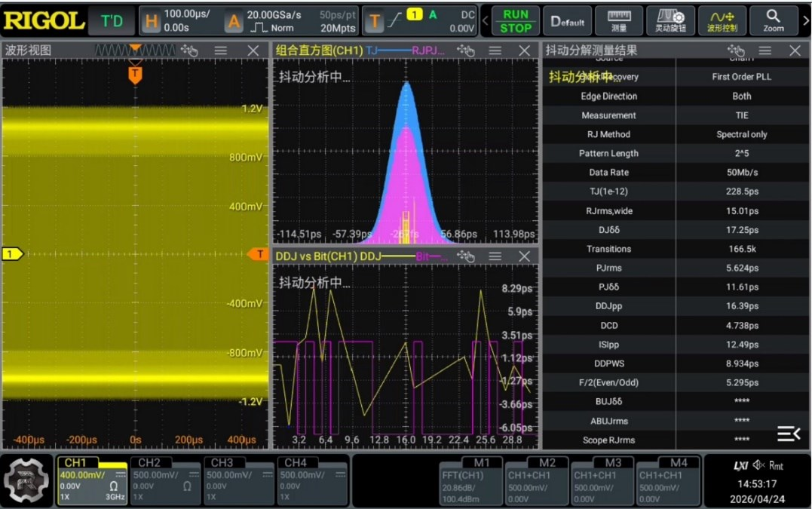
Task: Click the TJ(1e-12) value 228.5ps
Action: pos(742,192)
